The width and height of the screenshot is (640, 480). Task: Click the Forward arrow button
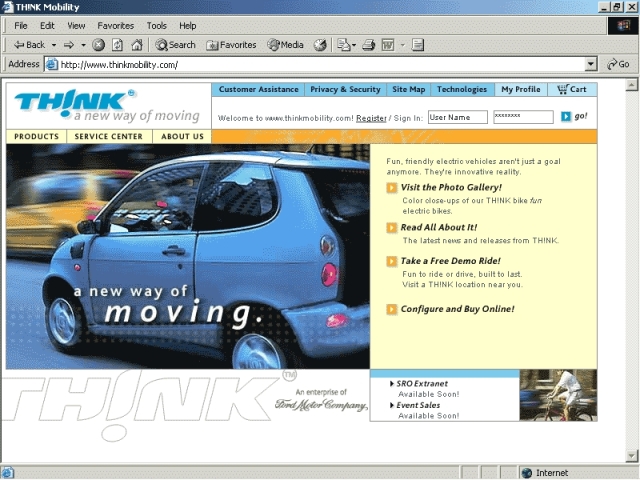69,45
